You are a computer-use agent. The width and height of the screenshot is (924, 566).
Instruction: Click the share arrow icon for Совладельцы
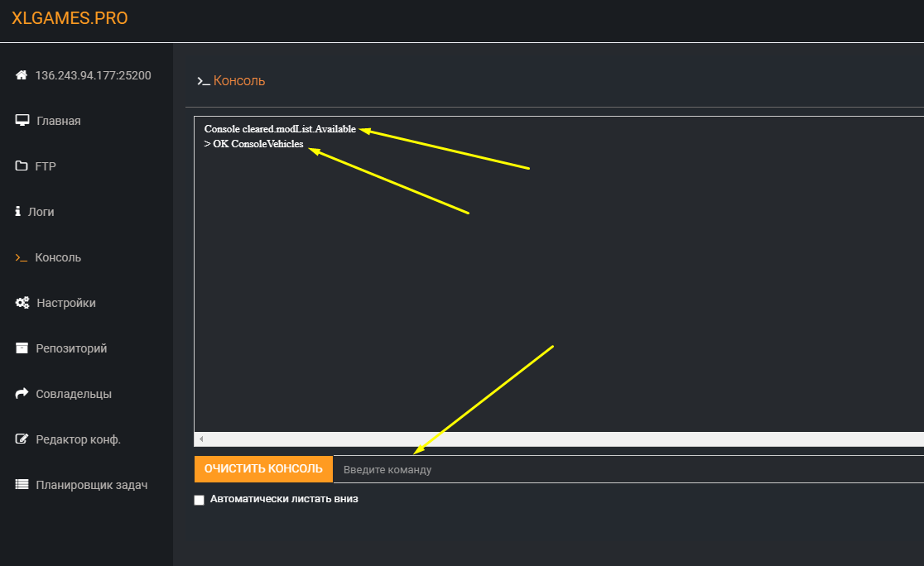[x=22, y=394]
